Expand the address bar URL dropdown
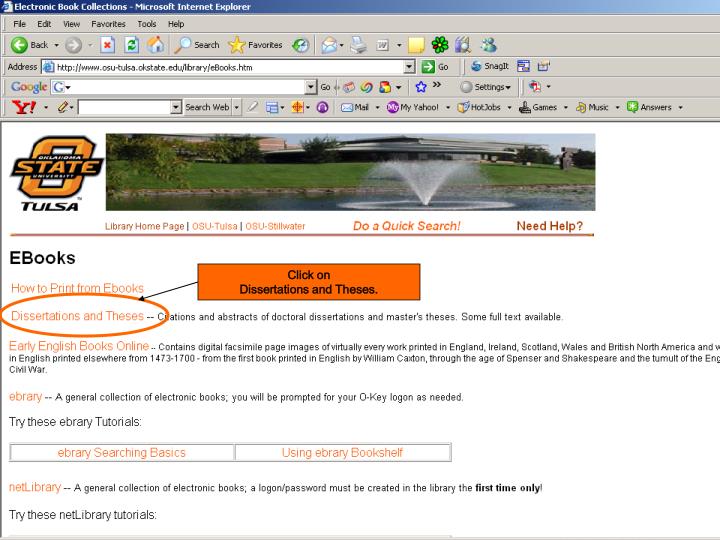 (410, 66)
